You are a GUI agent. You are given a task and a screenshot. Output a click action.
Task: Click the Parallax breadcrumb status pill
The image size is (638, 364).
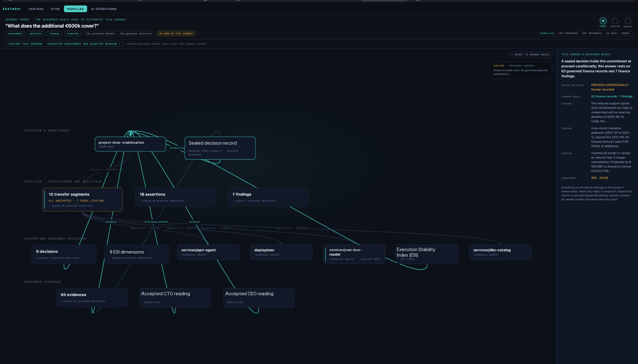[x=585, y=33]
